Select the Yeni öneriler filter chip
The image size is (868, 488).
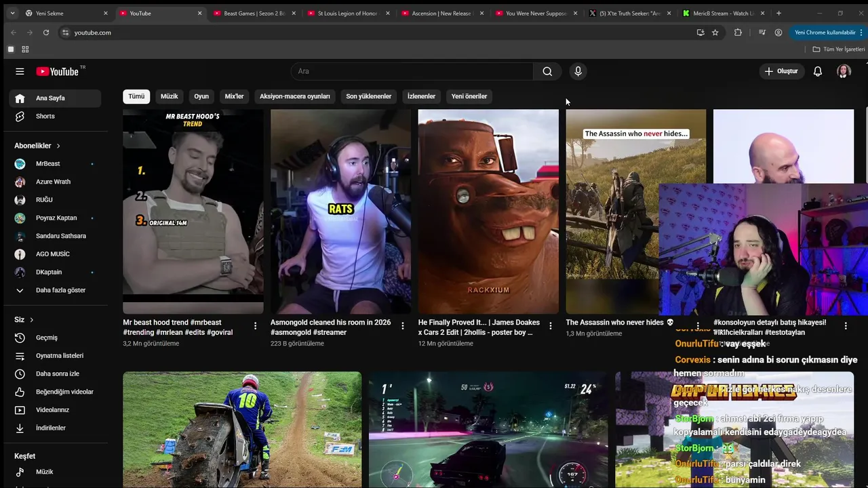click(x=469, y=96)
